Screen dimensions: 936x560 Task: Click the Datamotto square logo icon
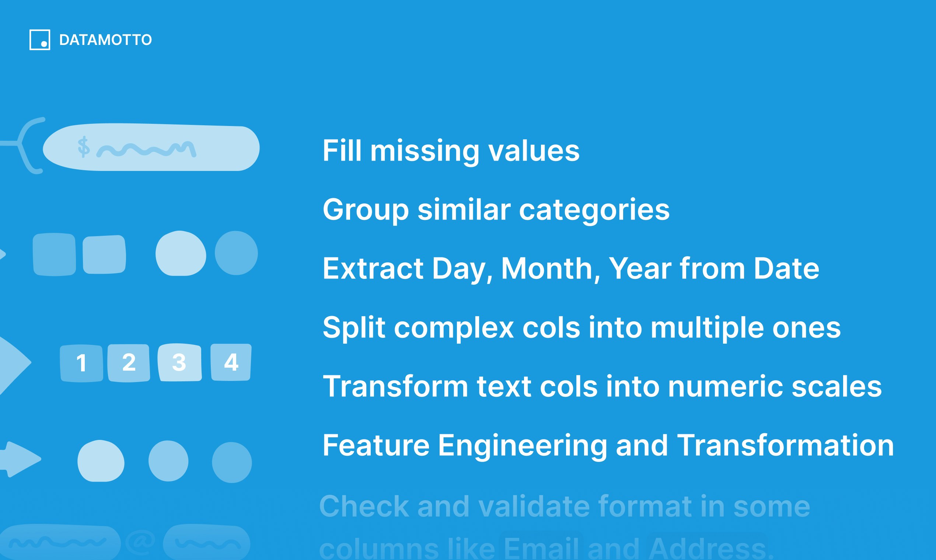pyautogui.click(x=40, y=40)
